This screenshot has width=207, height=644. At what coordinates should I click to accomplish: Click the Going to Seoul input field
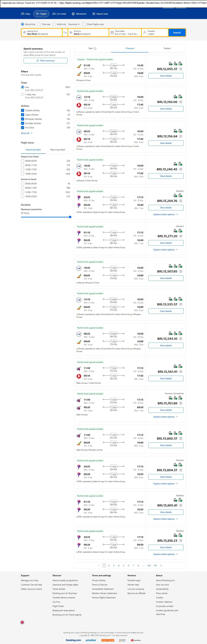88,33
